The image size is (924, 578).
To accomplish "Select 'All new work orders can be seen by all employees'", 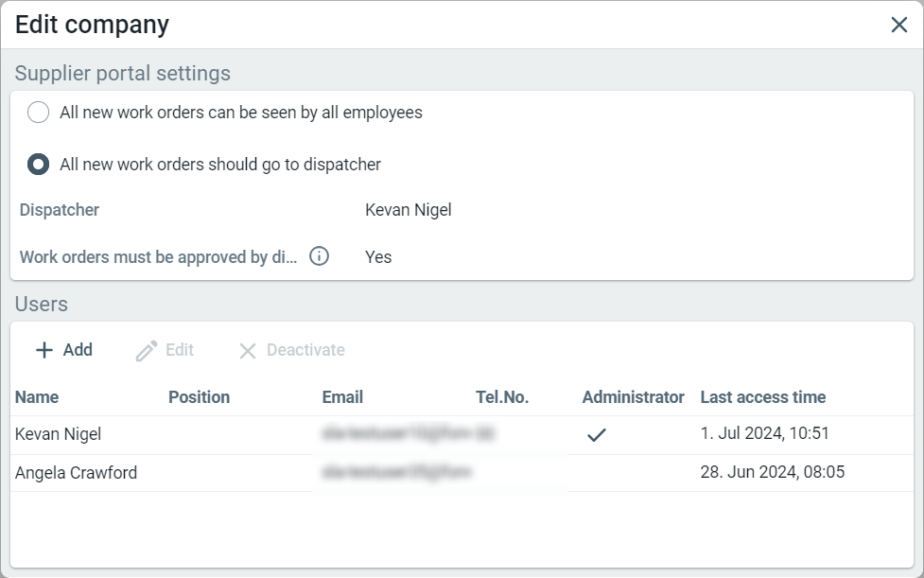I will 38,113.
